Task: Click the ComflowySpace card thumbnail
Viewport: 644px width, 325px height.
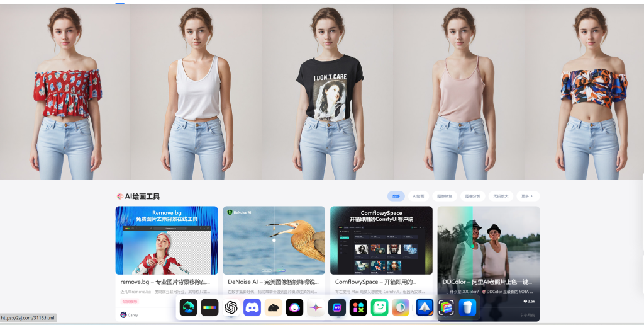Action: 381,240
